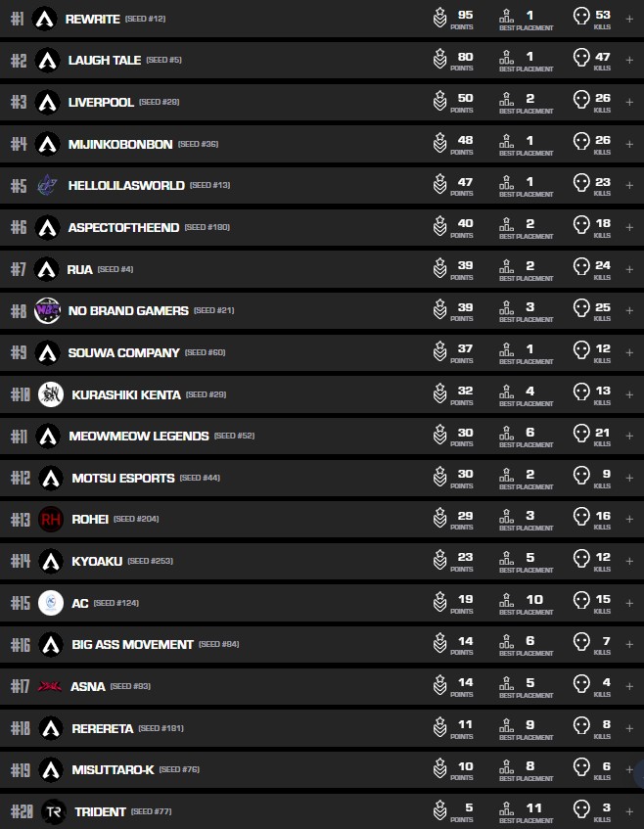
Task: Expand SOUWA COMPANY row details
Action: click(x=629, y=352)
